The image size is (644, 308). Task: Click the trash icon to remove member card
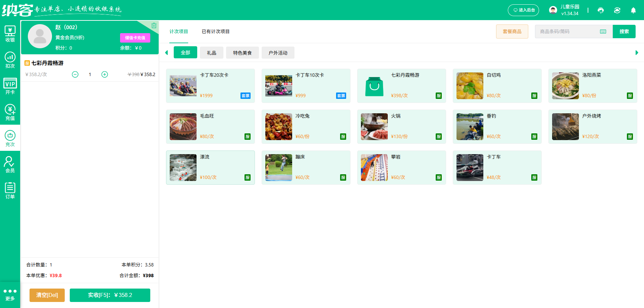154,25
